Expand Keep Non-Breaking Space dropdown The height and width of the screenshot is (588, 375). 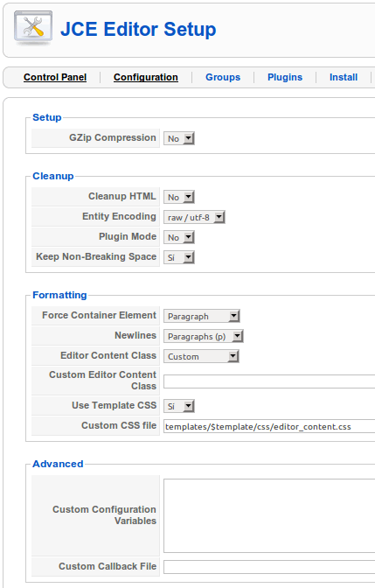pyautogui.click(x=179, y=257)
